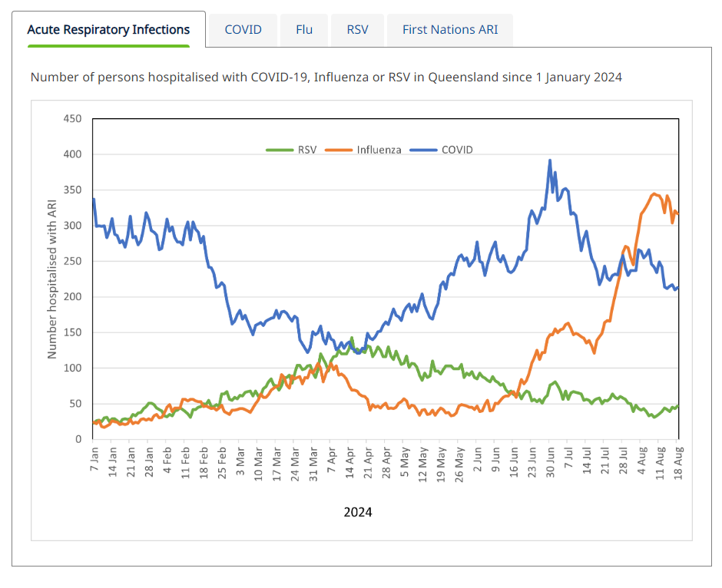Screen dimensions: 722x588
Task: Click the '2024' x-axis title
Action: [358, 512]
